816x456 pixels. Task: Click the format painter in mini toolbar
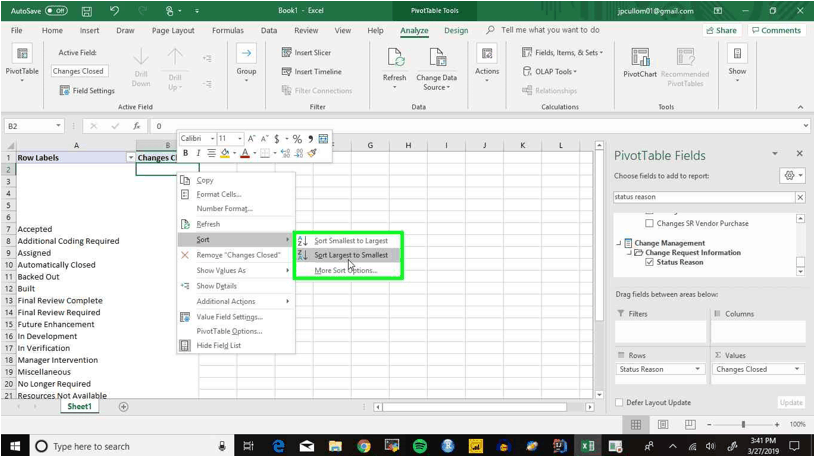click(x=312, y=153)
